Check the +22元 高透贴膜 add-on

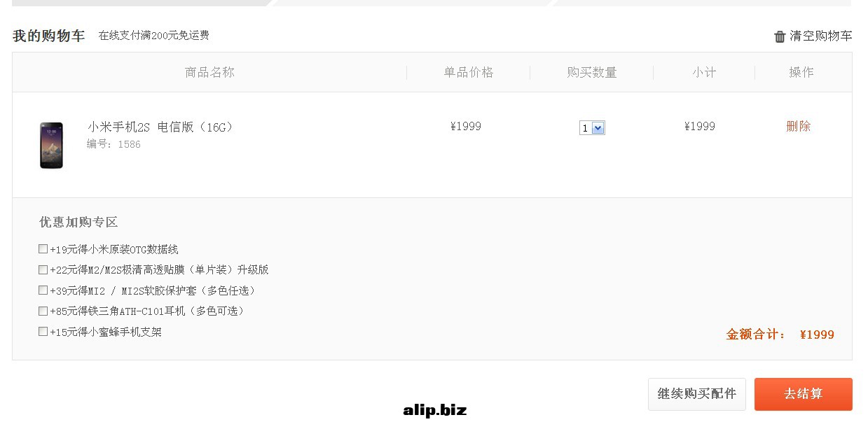tap(43, 269)
